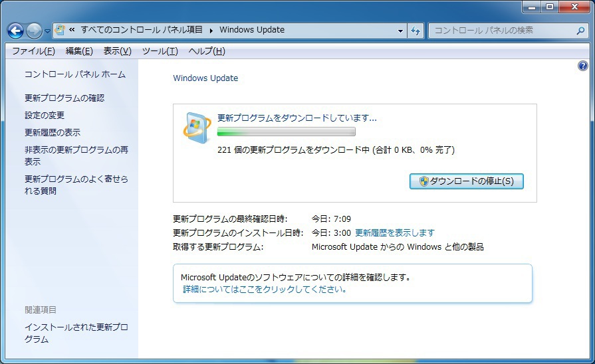Click the download progress bar

pos(286,132)
